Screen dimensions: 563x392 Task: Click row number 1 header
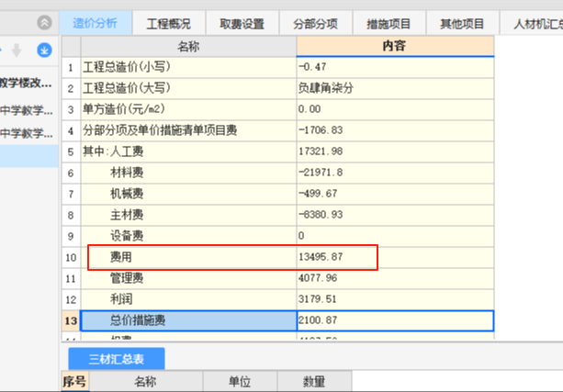point(71,67)
